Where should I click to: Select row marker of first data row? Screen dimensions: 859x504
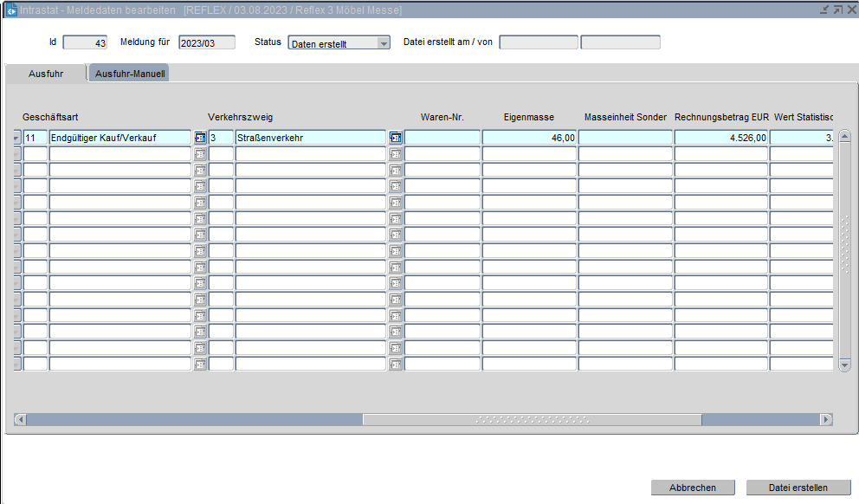[x=17, y=138]
